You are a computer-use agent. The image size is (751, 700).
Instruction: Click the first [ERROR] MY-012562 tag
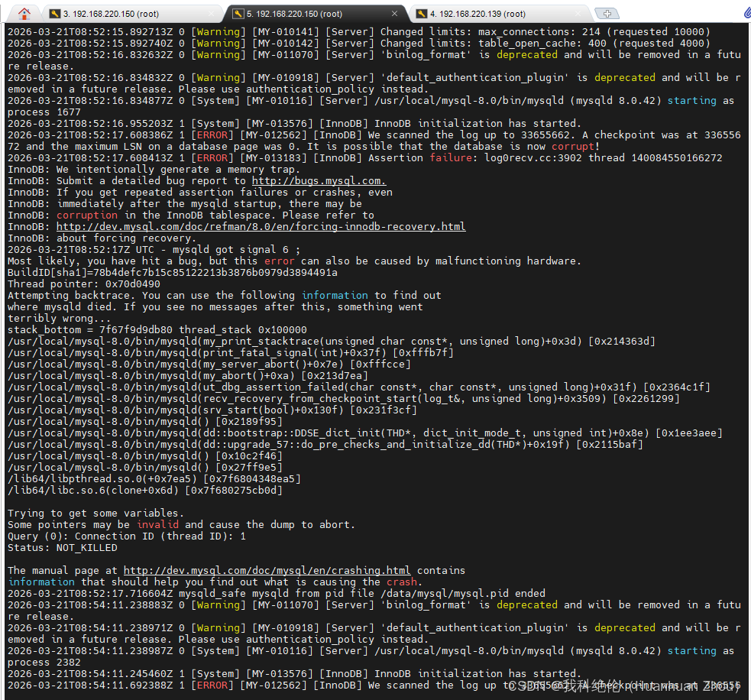coord(212,135)
